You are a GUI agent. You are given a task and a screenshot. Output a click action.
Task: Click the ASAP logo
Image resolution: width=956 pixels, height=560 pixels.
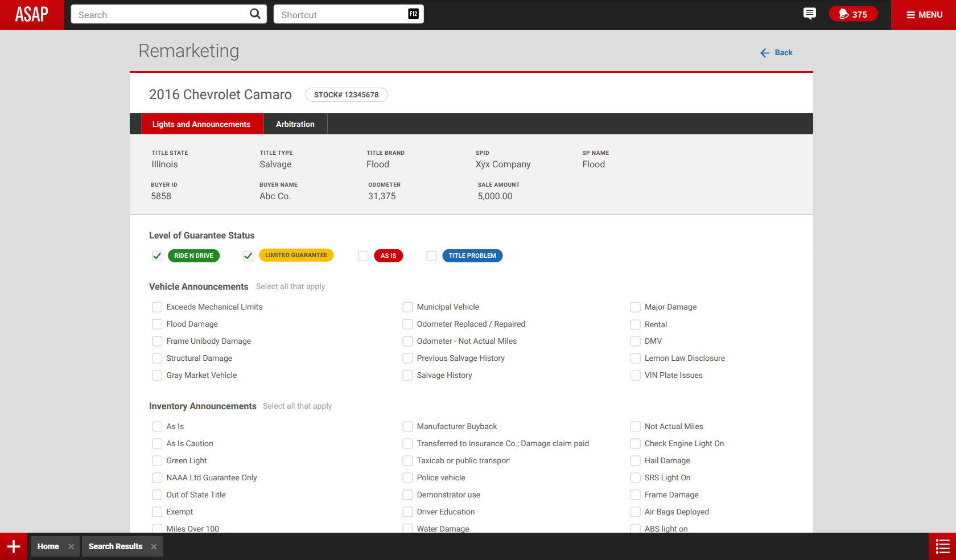pyautogui.click(x=32, y=14)
